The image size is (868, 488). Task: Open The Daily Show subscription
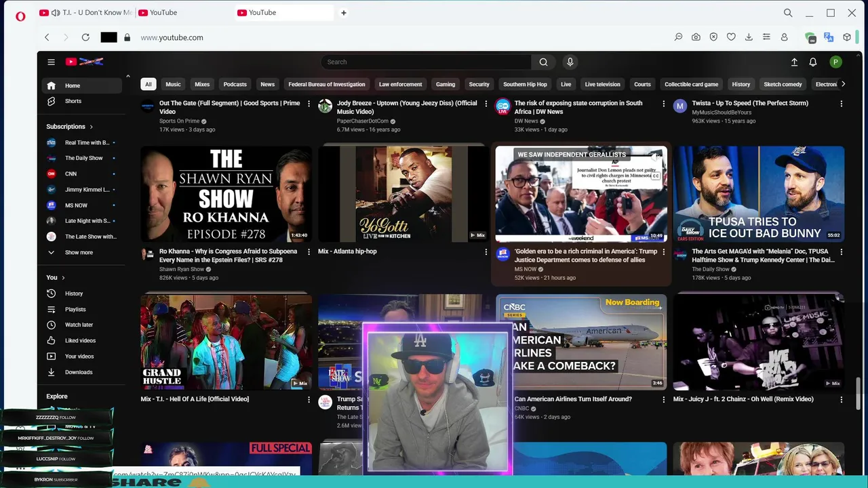(x=81, y=158)
